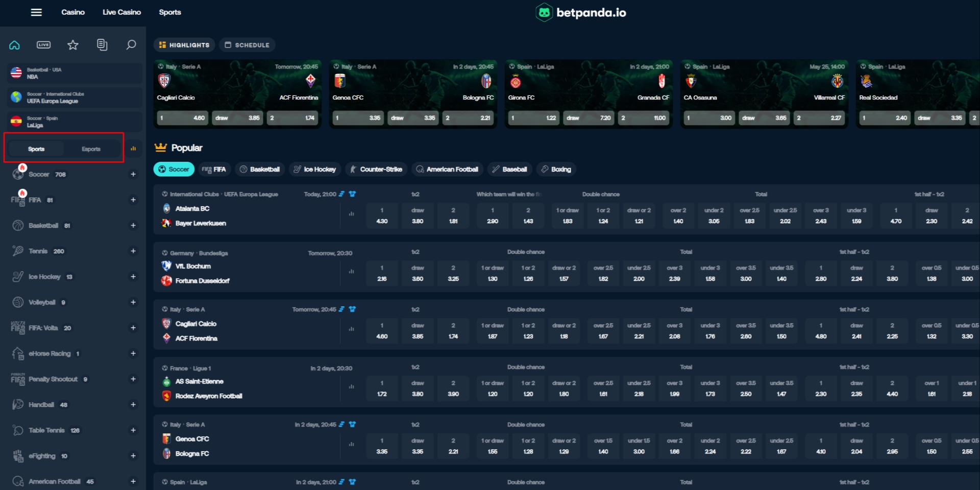Click the Table Tennis icon in sidebar
Screen dimensions: 980x490
pos(18,430)
